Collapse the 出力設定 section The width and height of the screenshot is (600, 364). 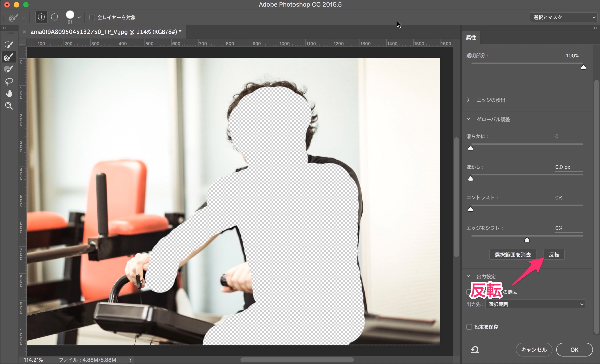pos(468,276)
